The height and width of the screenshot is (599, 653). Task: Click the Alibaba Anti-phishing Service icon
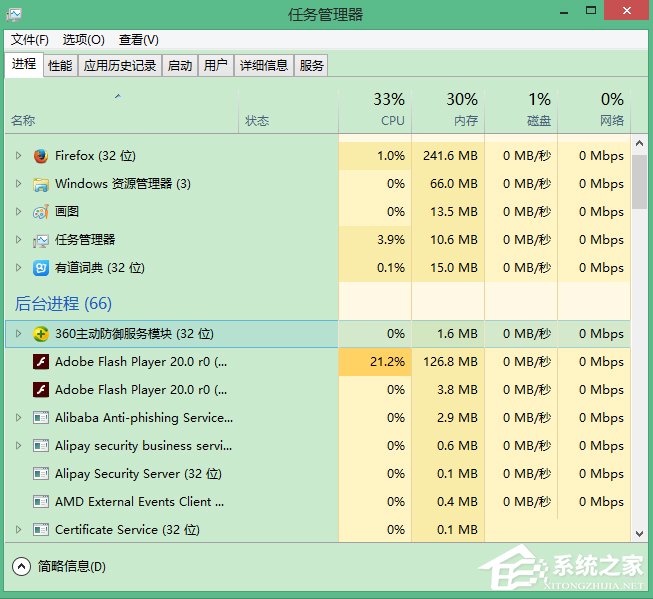[41, 417]
